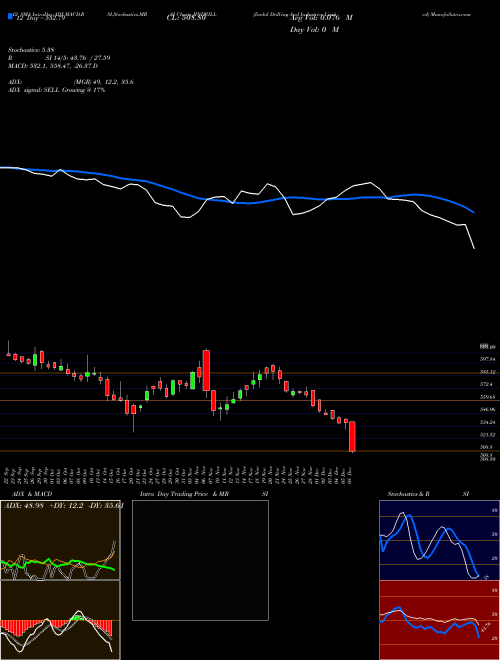Image resolution: width=500 pixels, height=660 pixels.
Task: Click the 'Day Vol: 0 M' text
Action: point(314,30)
